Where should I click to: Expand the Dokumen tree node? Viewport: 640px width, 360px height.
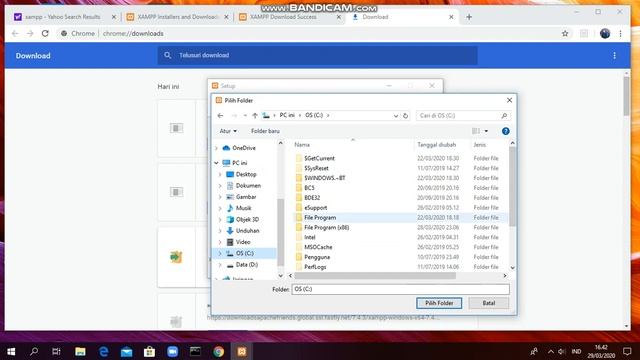click(220, 186)
